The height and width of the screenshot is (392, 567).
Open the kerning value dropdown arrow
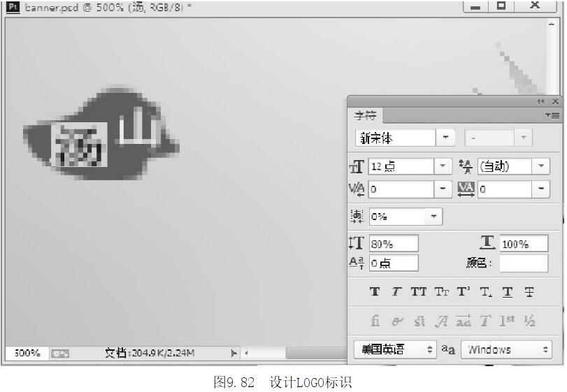443,189
